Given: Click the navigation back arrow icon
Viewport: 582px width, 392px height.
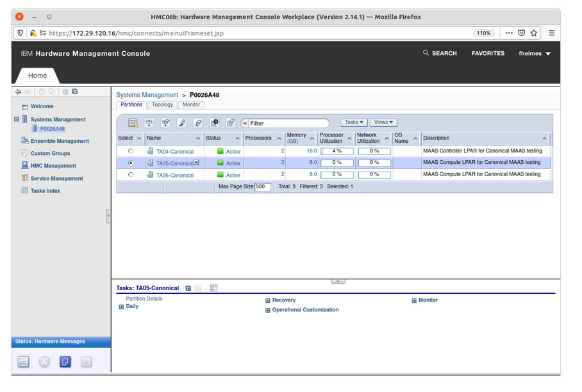Looking at the screenshot, I should pyautogui.click(x=18, y=92).
